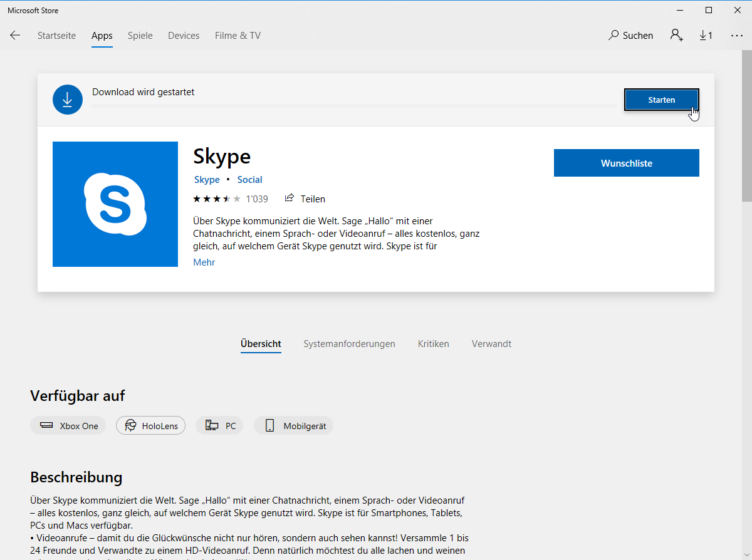Close the Microsoft Store window

tap(738, 10)
